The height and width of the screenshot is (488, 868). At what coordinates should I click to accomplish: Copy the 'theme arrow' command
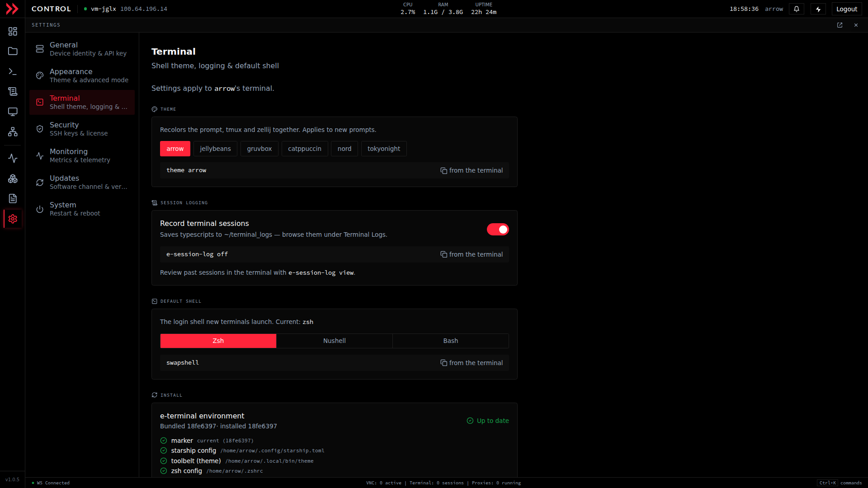tap(472, 170)
